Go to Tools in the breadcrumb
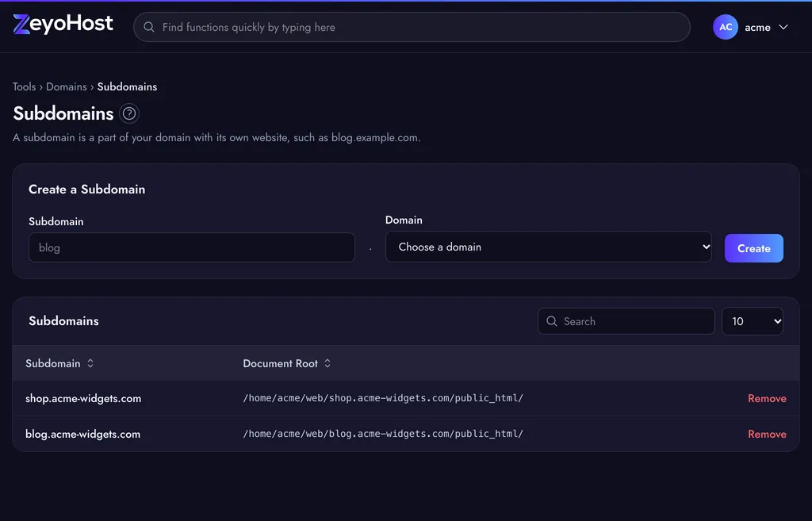The height and width of the screenshot is (521, 812). tap(25, 86)
